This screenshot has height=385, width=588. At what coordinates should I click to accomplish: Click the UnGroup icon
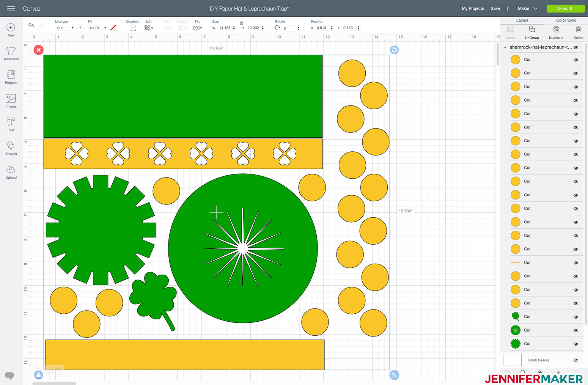532,30
